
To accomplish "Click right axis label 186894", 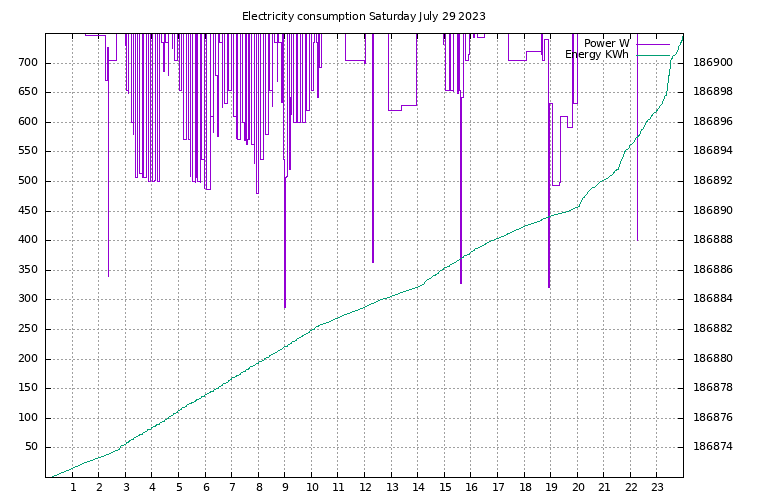I will [713, 151].
